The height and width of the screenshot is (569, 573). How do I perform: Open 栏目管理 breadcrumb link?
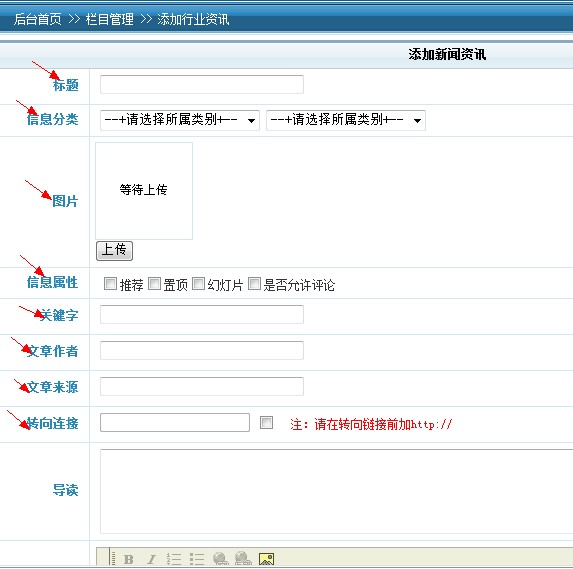[110, 19]
